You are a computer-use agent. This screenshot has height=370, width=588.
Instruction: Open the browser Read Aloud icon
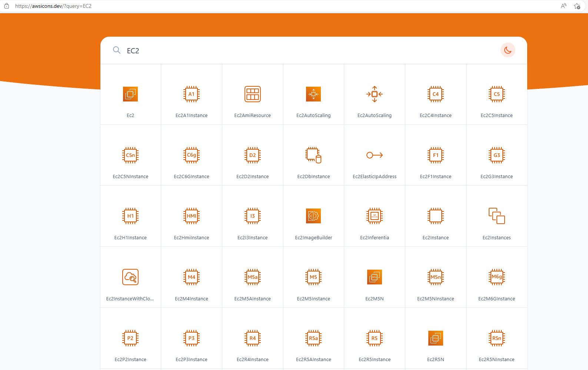tap(564, 6)
